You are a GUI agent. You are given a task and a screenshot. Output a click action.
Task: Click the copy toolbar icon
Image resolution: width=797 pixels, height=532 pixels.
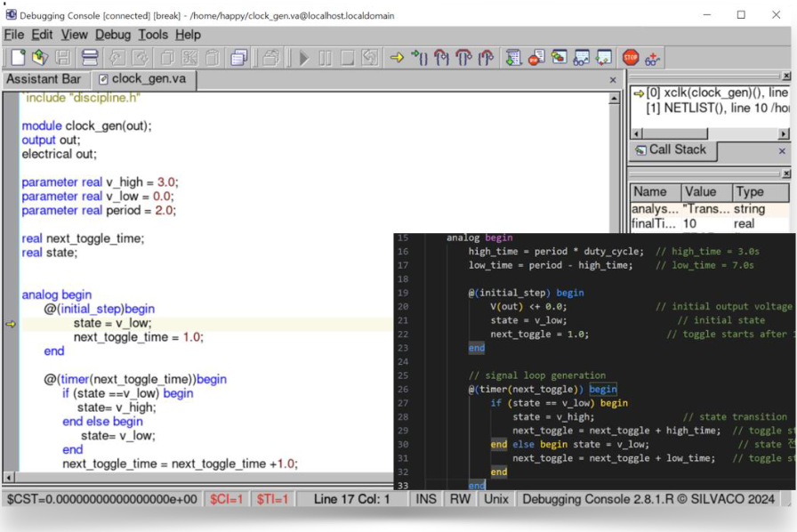click(x=167, y=58)
